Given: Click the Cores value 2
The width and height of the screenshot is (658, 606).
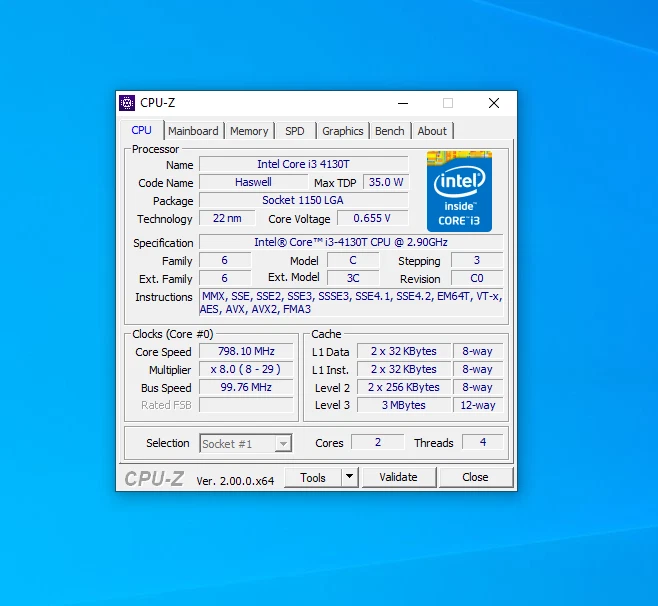Looking at the screenshot, I should (x=378, y=442).
